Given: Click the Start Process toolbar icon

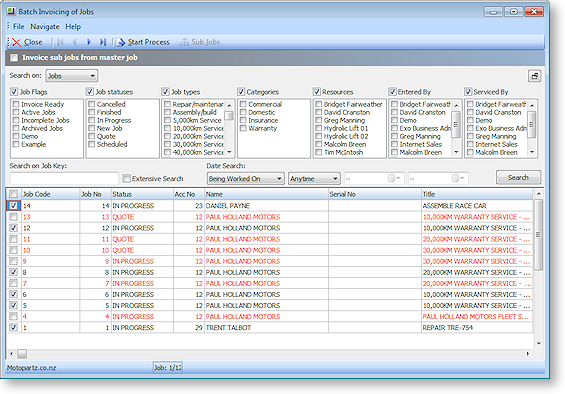Looking at the screenshot, I should tap(121, 42).
